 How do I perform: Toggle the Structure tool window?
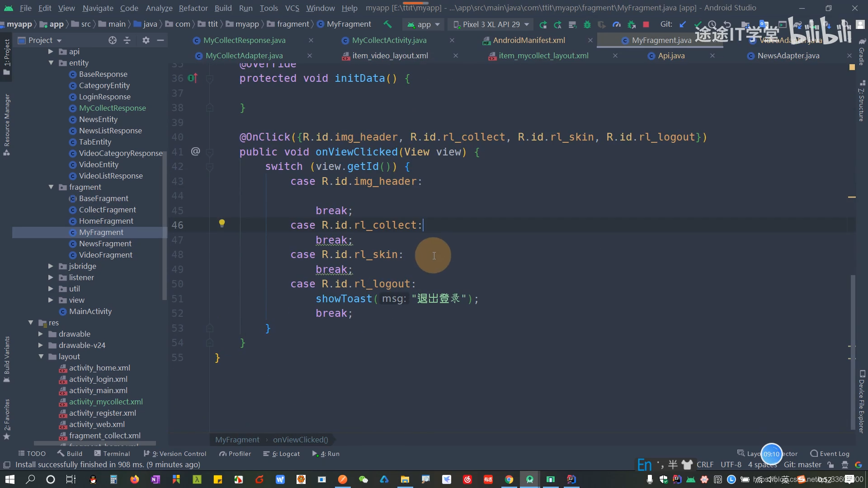coord(862,101)
